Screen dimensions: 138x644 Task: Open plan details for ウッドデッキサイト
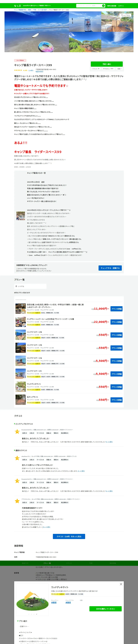(117, 387)
